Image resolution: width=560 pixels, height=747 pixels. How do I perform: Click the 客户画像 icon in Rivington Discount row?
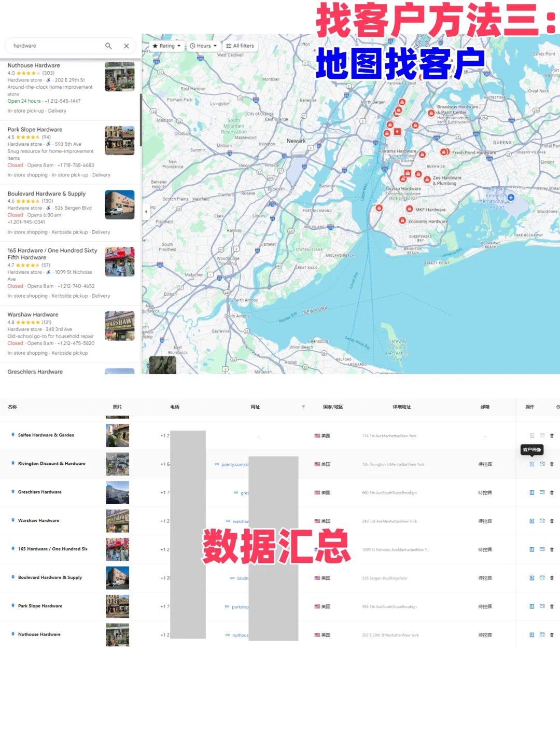coord(531,464)
